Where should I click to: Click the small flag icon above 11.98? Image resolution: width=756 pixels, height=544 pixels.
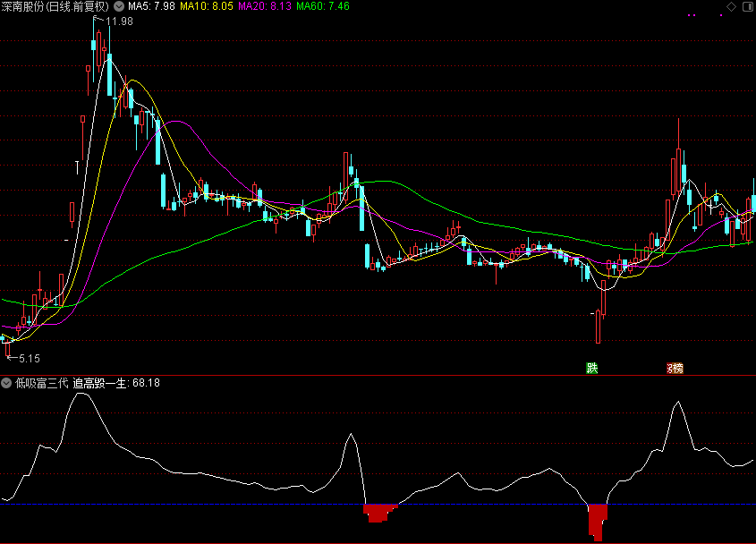point(97,17)
